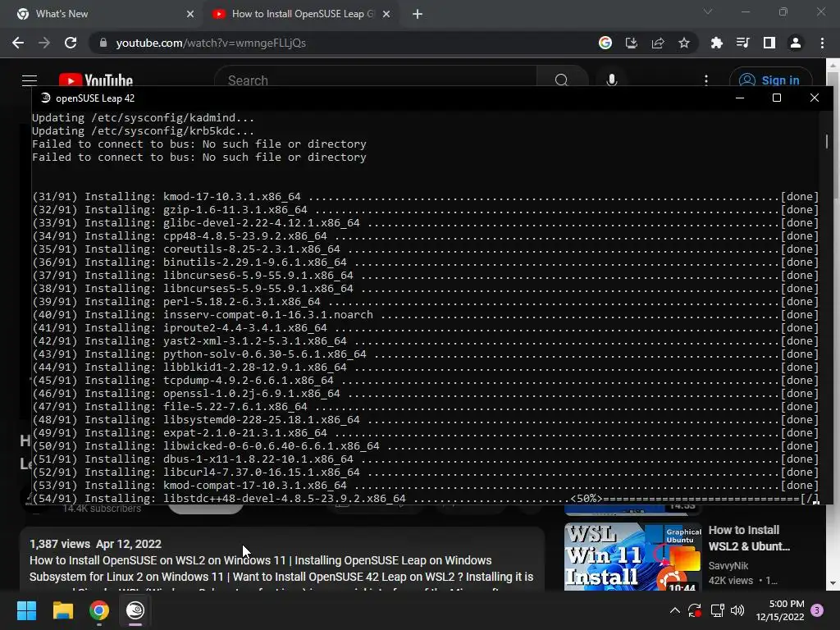Click the sync status tray icon
Viewport: 840px width, 630px height.
tap(695, 610)
